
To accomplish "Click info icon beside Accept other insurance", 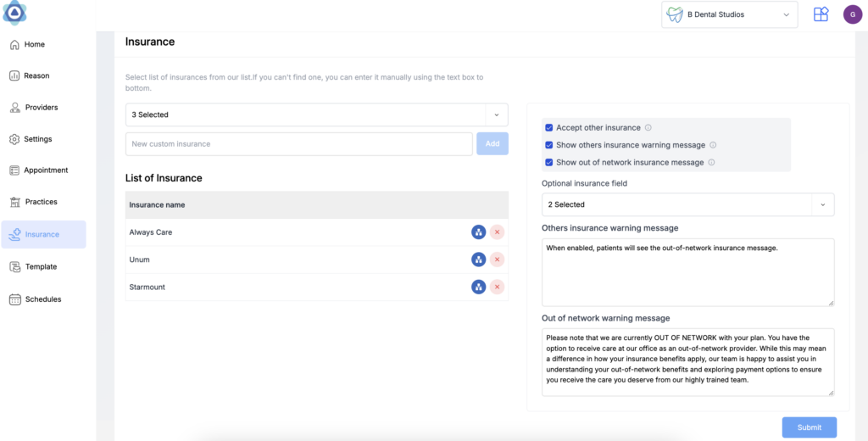I will [648, 128].
